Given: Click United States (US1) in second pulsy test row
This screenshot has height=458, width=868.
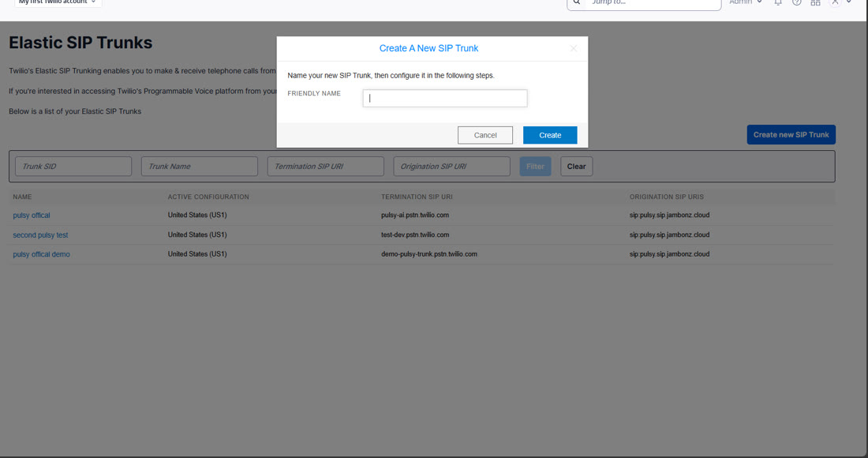Looking at the screenshot, I should pyautogui.click(x=197, y=235).
